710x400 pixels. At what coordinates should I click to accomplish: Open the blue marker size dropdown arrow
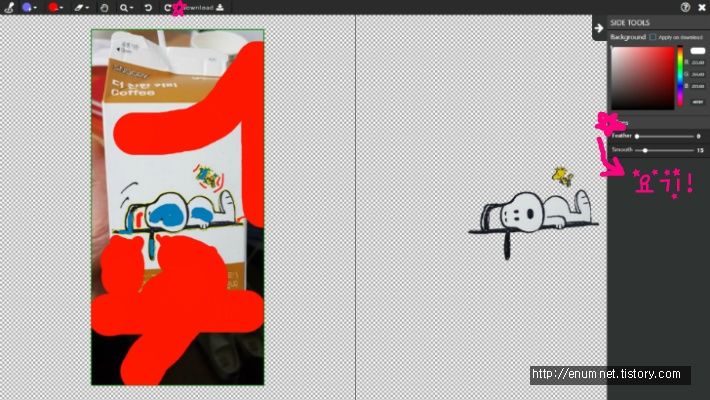pyautogui.click(x=35, y=8)
